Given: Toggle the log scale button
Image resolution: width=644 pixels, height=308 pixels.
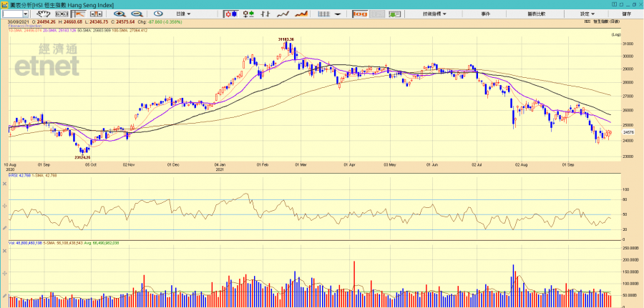Looking at the screenshot, I should (359, 14).
